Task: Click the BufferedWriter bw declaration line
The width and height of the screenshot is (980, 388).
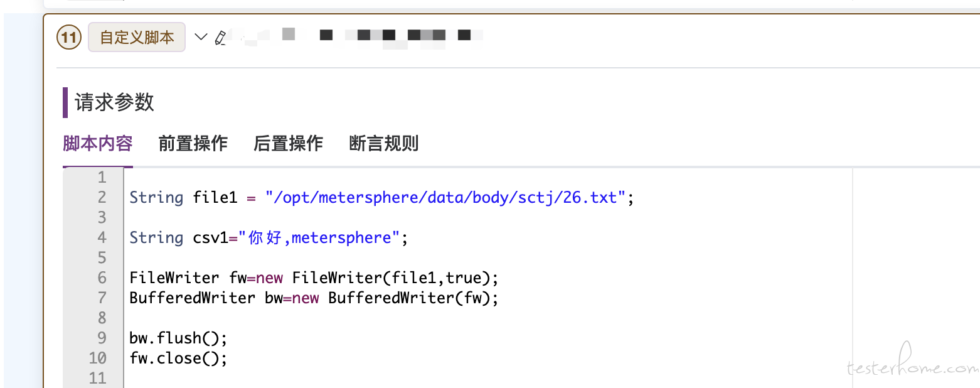Action: coord(314,298)
